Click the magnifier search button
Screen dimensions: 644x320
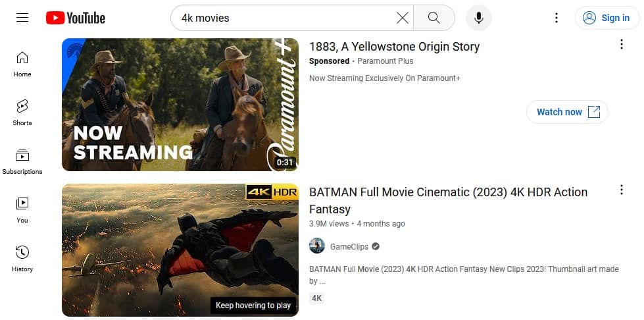(x=433, y=18)
